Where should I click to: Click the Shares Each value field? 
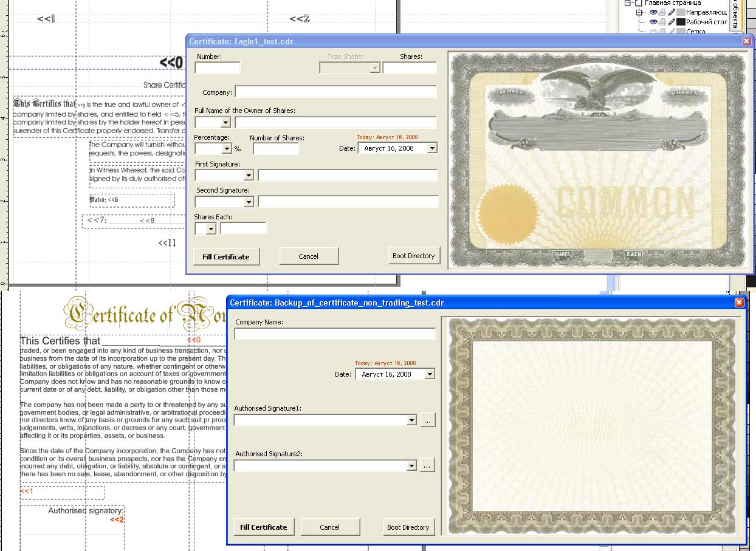tap(243, 228)
